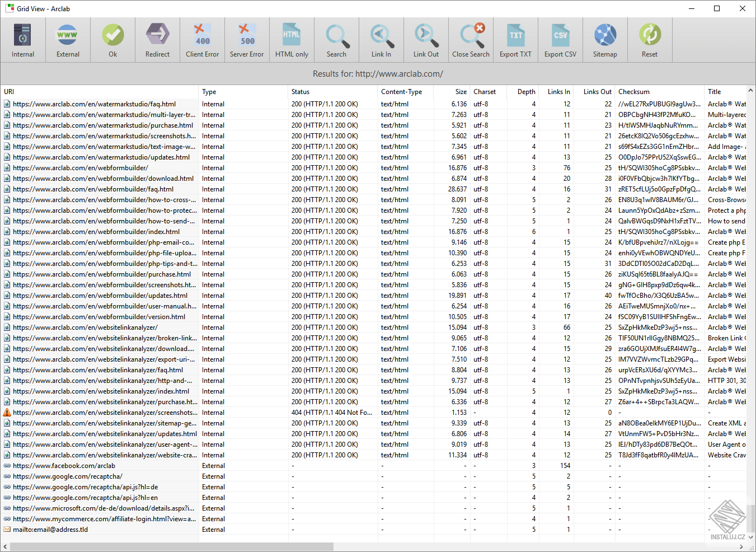Click the Link Out icon
Viewport: 756px width, 552px height.
pos(426,34)
